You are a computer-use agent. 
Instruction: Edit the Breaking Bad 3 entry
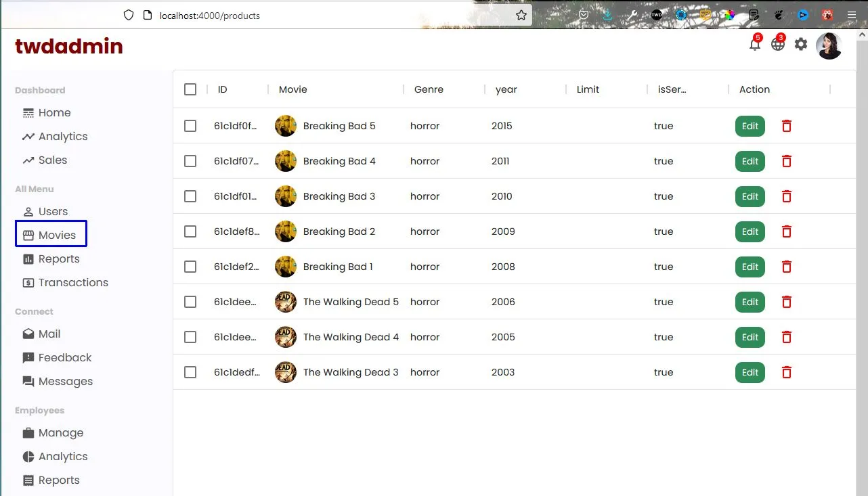(750, 196)
